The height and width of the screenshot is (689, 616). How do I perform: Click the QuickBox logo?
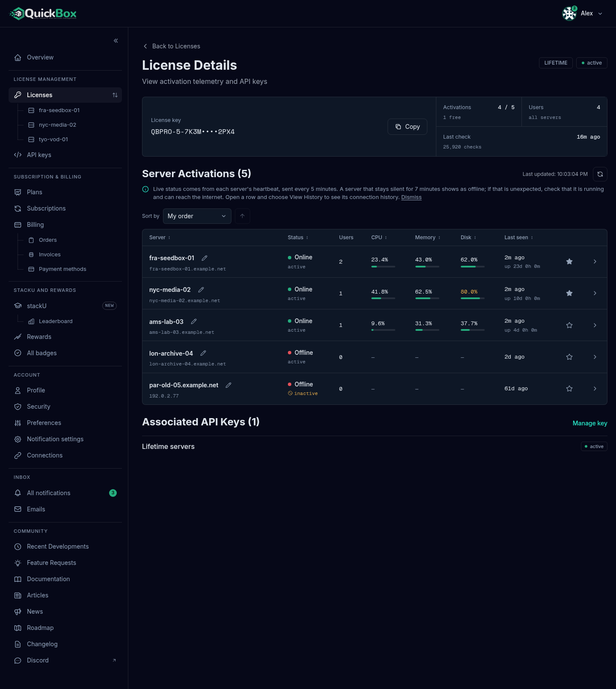(43, 14)
